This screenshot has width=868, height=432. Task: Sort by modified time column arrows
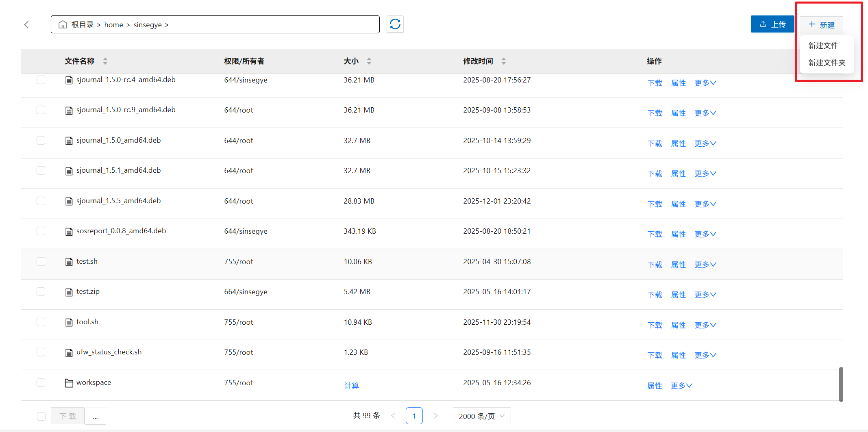pyautogui.click(x=503, y=61)
